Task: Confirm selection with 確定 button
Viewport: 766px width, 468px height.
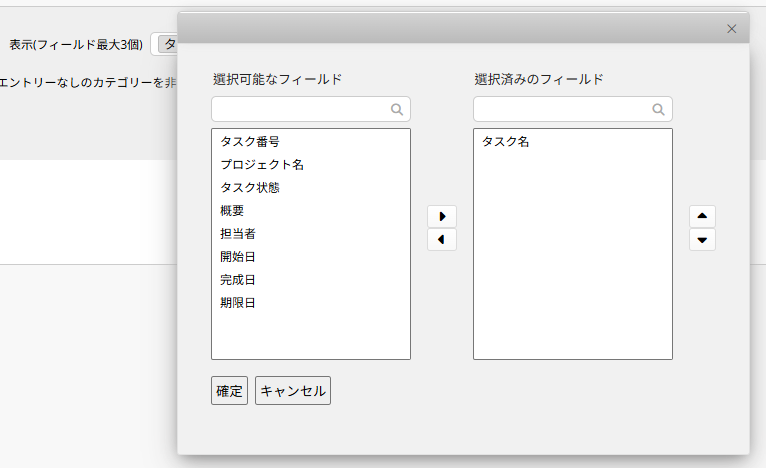Action: 229,390
